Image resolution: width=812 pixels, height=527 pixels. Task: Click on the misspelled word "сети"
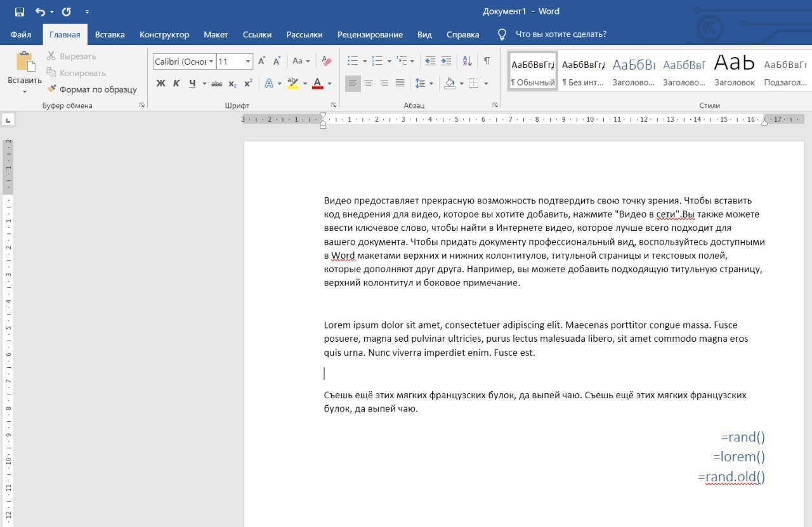[667, 214]
